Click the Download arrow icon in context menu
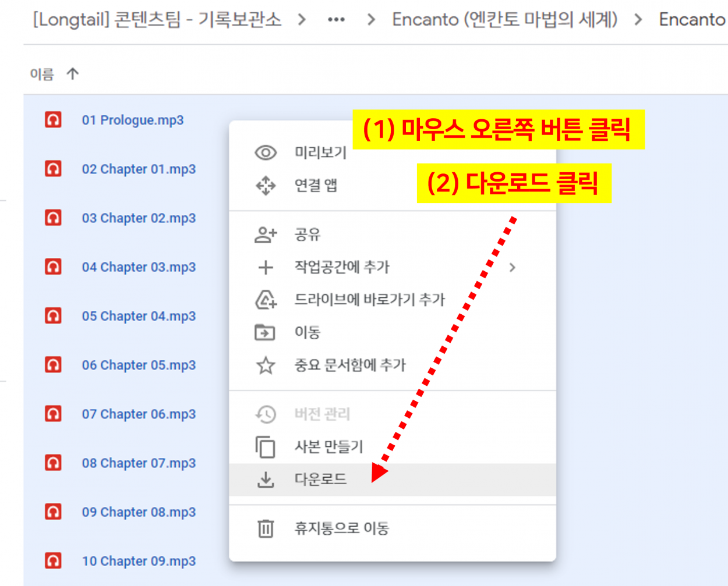 tap(266, 480)
